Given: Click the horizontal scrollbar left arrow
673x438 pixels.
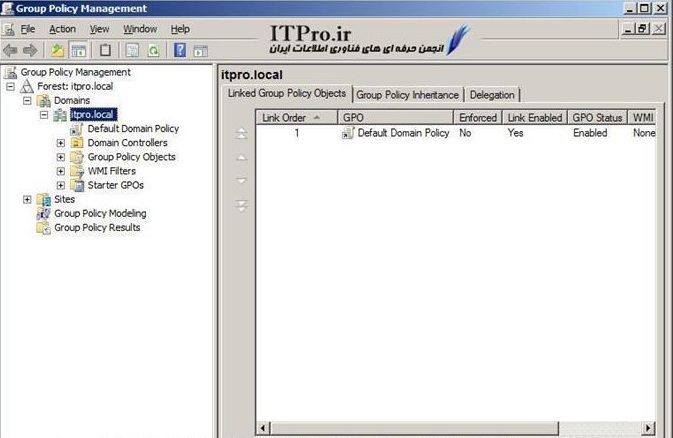Looking at the screenshot, I should 264,429.
